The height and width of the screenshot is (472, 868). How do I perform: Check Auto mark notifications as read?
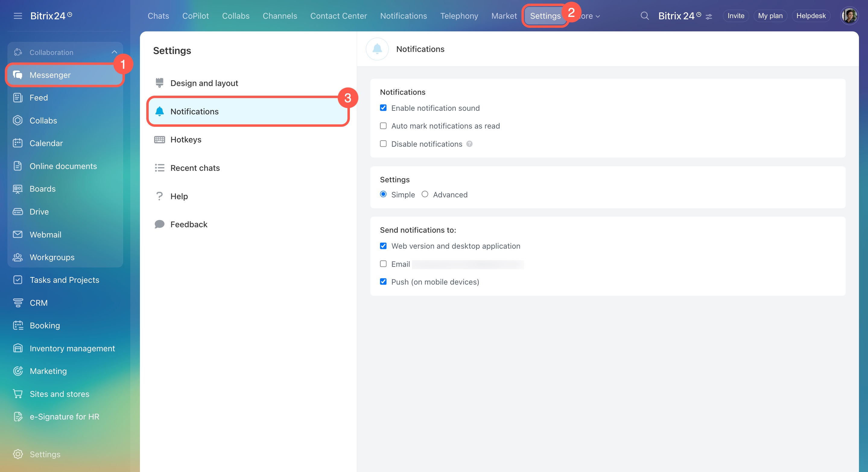pyautogui.click(x=383, y=126)
